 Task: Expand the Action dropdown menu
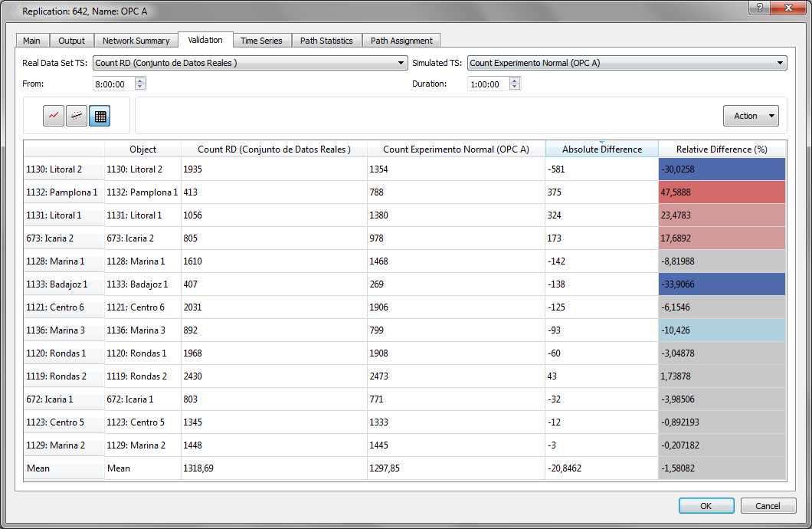(751, 115)
